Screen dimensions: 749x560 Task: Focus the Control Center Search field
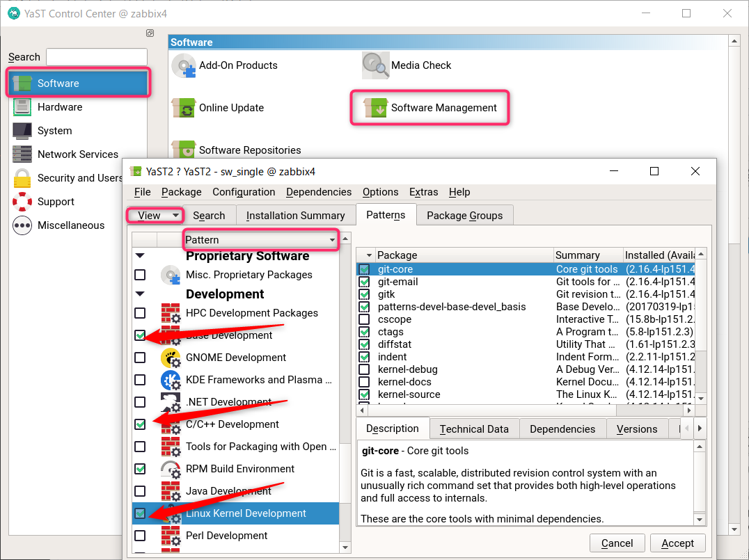point(97,57)
